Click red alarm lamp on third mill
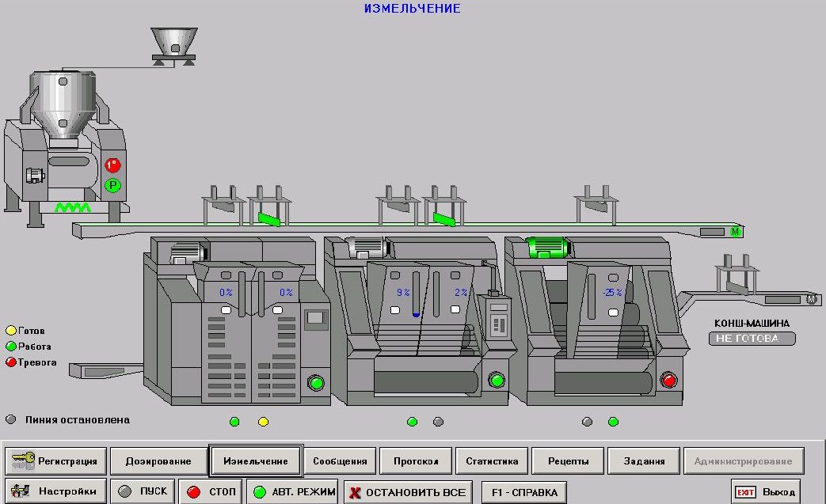The width and height of the screenshot is (826, 504). 668,379
